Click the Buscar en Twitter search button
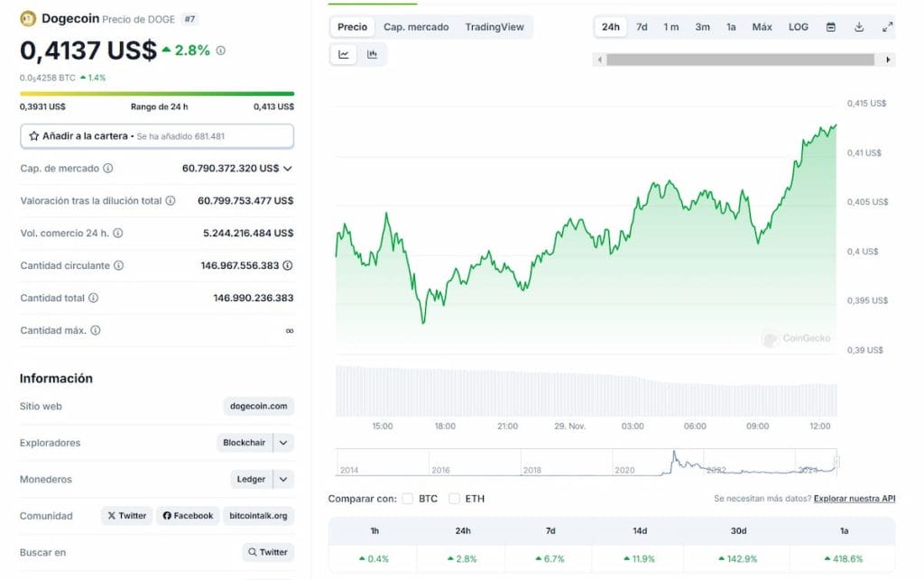The image size is (924, 580). 268,552
